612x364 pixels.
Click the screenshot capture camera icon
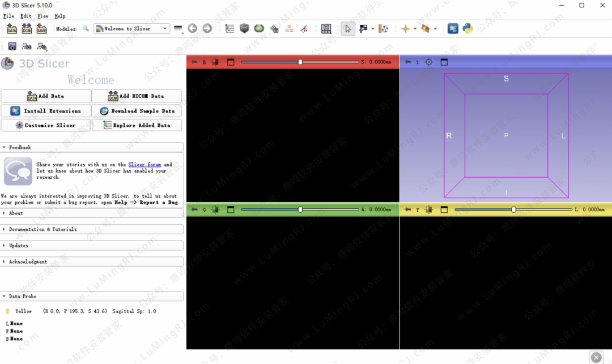tap(12, 46)
